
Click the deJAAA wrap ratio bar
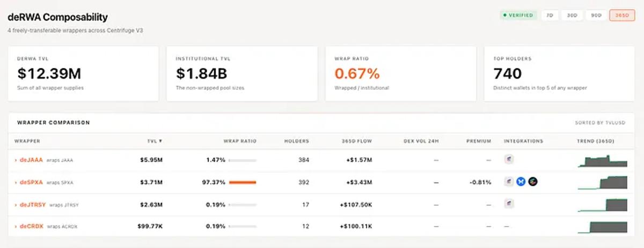243,160
